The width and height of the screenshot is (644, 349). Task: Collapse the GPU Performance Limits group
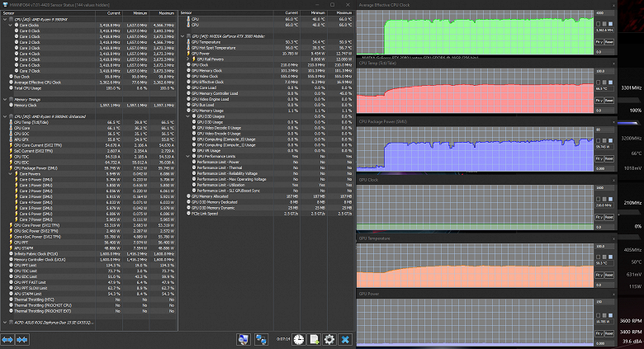point(189,154)
